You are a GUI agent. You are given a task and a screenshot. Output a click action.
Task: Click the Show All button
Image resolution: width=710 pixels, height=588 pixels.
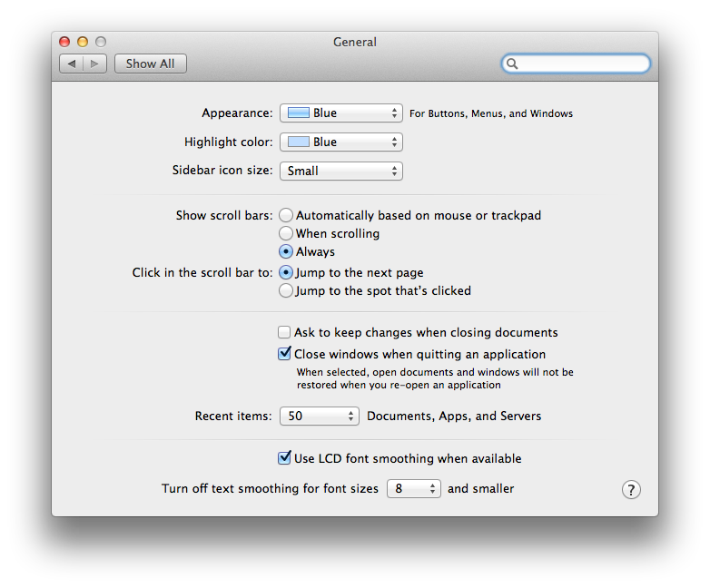pos(151,64)
